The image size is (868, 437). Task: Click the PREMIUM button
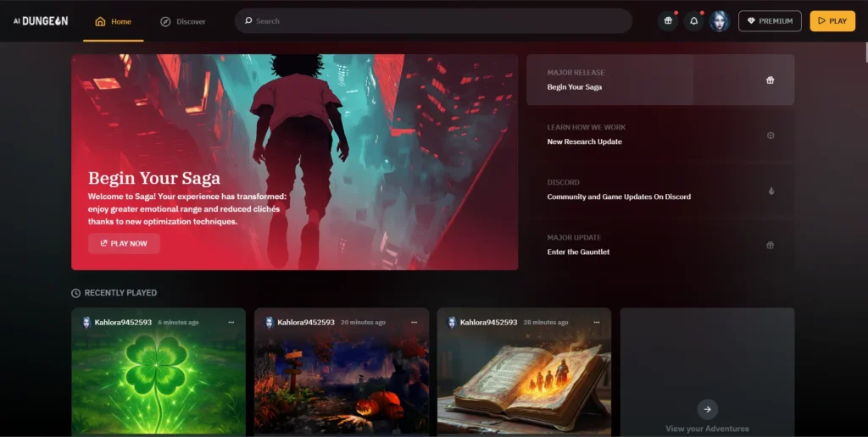coord(770,21)
